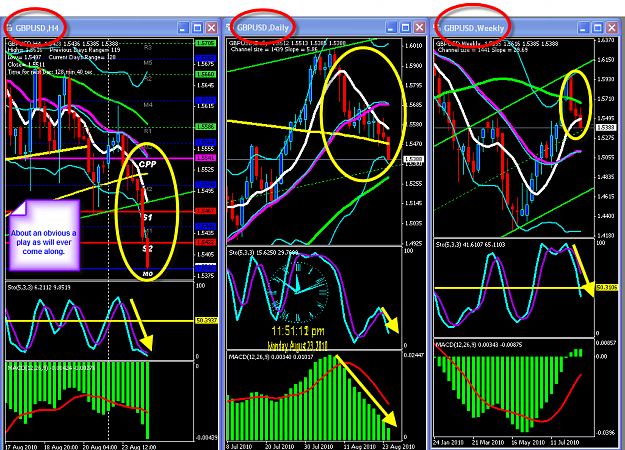The height and width of the screenshot is (450, 625).
Task: Maximize the GBPUSD,H4 chart window
Action: [x=197, y=28]
